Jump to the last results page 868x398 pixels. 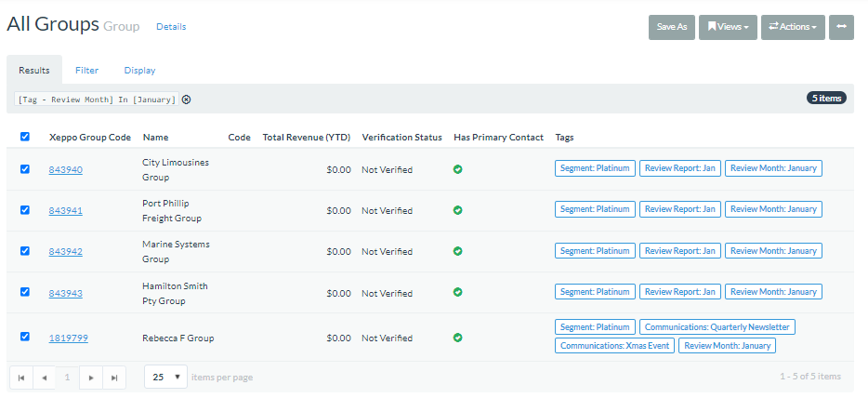(x=113, y=377)
